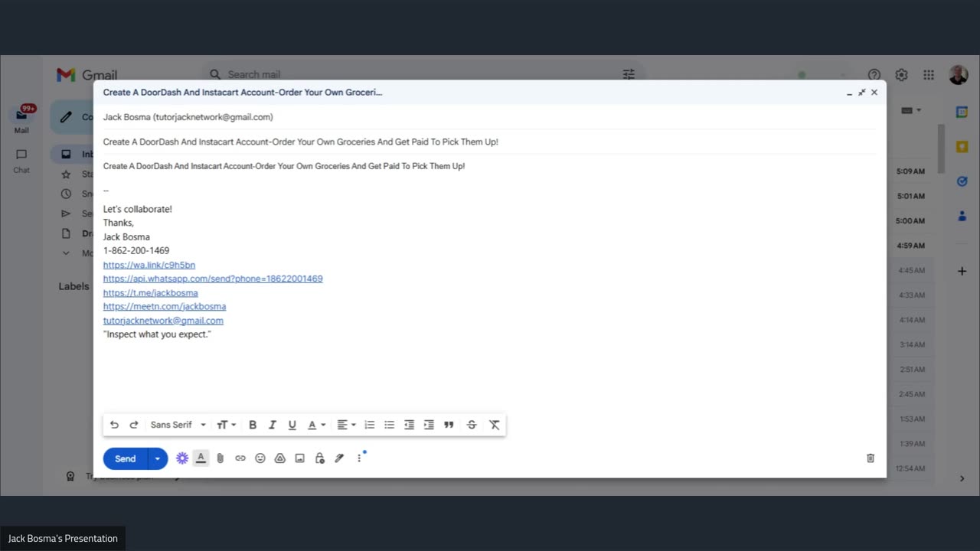Toggle underline formatting
This screenshot has height=551, width=980.
click(x=292, y=425)
